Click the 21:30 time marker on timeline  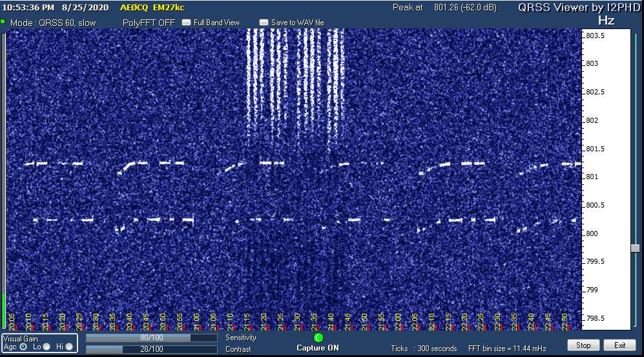pyautogui.click(x=297, y=321)
